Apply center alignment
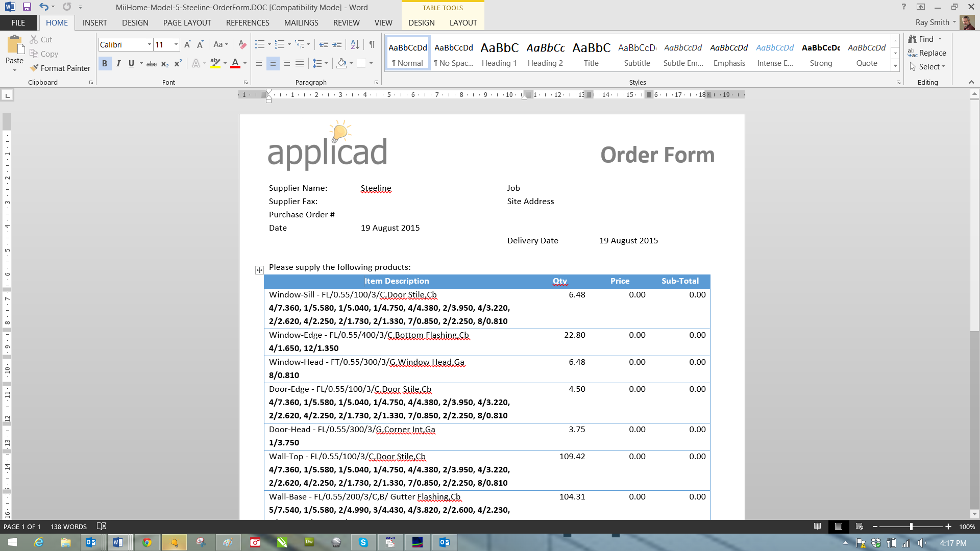This screenshot has height=551, width=980. 273,63
